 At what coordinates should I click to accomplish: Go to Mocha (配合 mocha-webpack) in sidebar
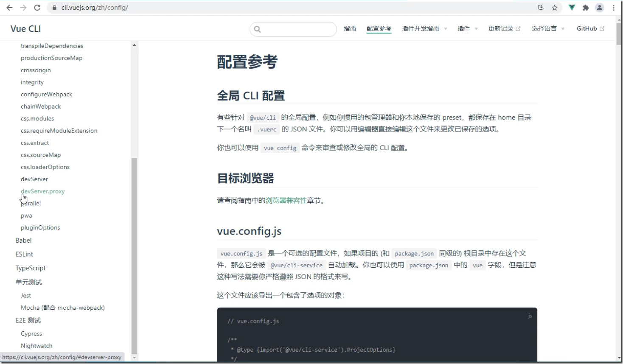click(x=63, y=308)
